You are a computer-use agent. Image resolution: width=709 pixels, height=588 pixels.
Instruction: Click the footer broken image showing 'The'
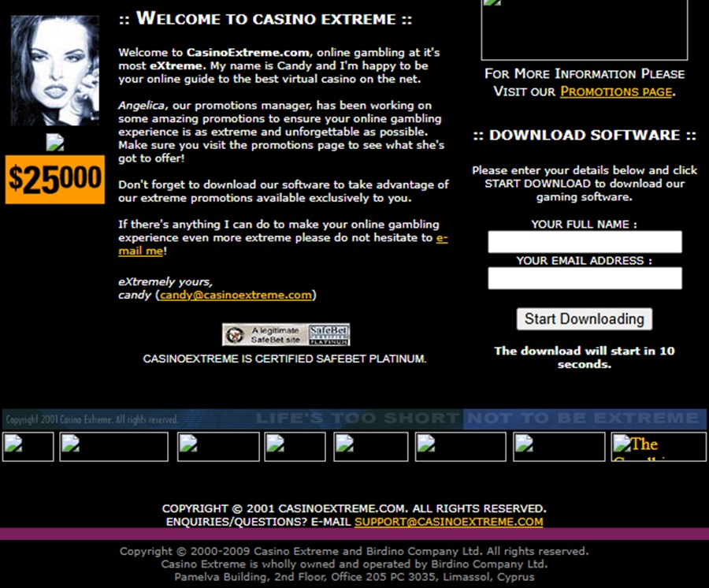point(659,447)
